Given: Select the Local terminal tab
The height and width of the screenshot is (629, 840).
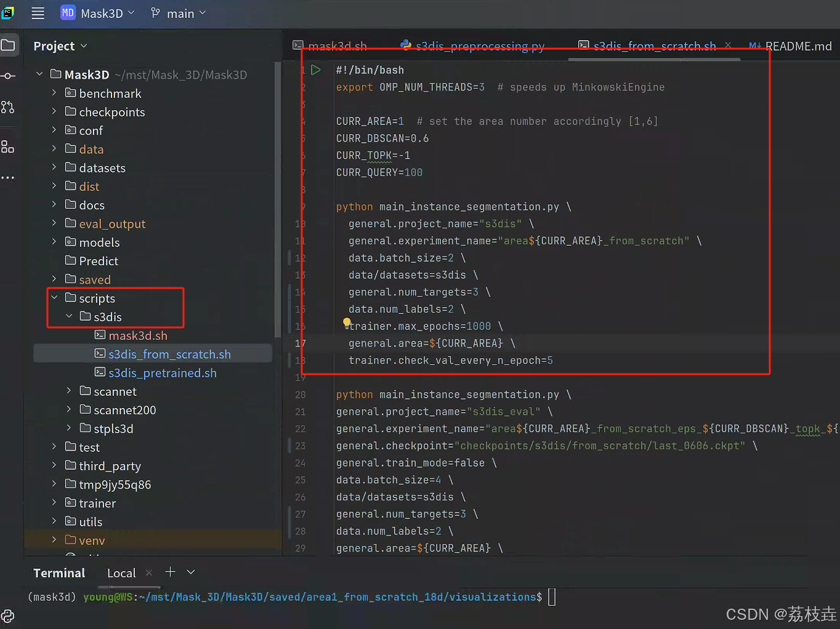Looking at the screenshot, I should pos(121,573).
